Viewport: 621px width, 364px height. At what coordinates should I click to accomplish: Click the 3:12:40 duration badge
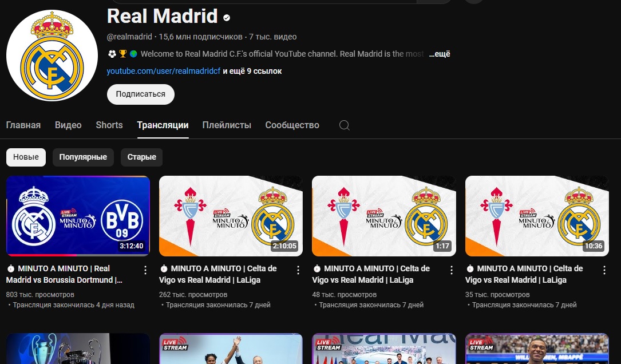pos(132,246)
